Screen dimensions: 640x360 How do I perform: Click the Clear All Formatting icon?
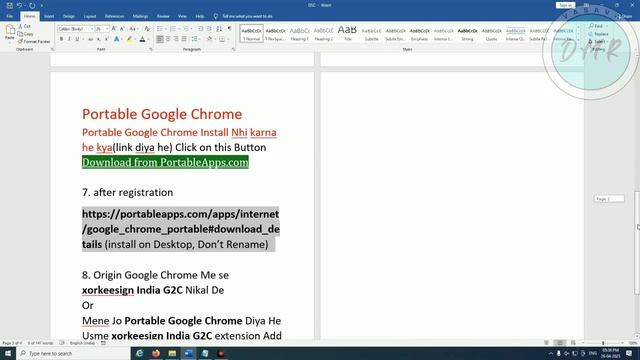tap(147, 29)
